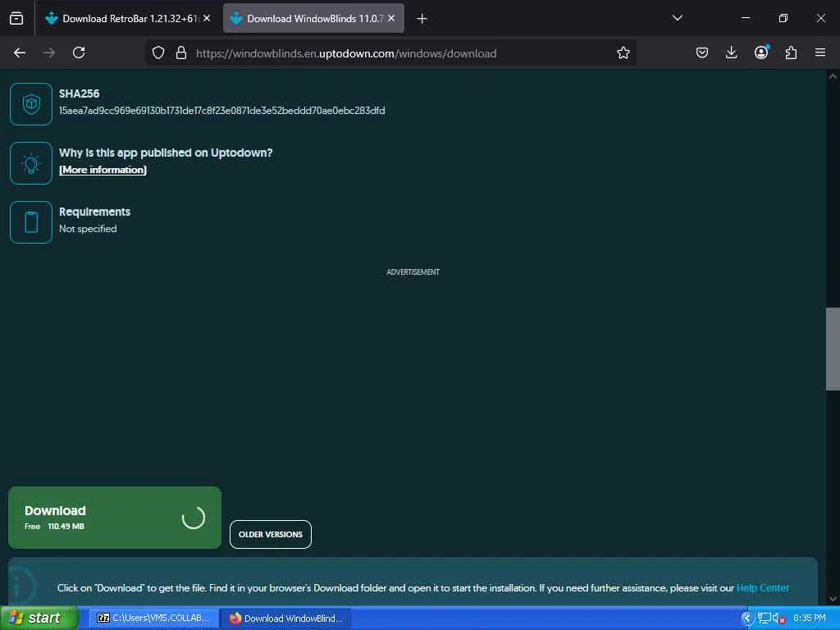Close the WindowBlinds download tab

point(391,18)
